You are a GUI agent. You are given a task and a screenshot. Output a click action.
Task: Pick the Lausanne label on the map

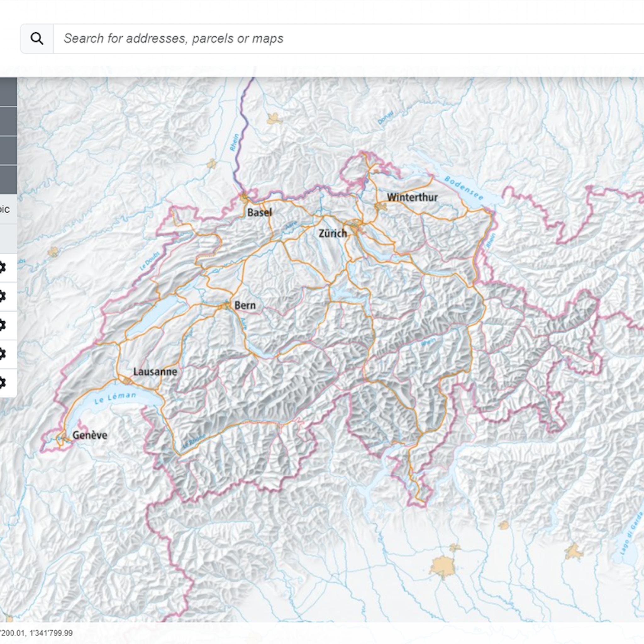[155, 372]
